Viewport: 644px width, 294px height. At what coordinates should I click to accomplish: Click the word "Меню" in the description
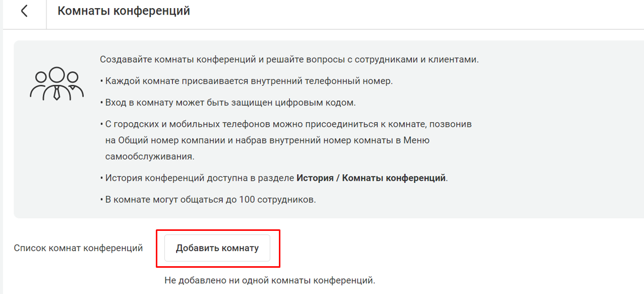[x=417, y=140]
